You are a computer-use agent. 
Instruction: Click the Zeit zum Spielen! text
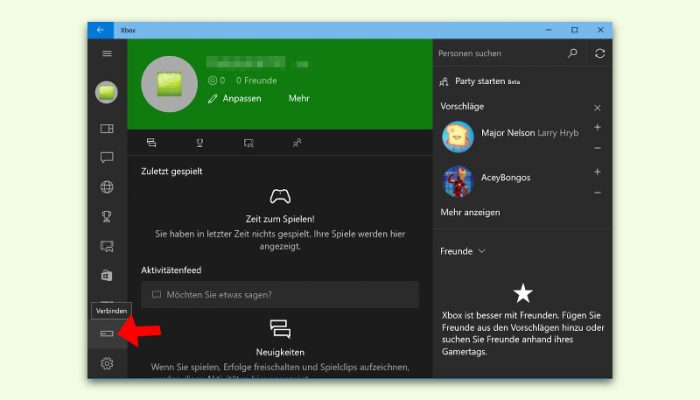(x=280, y=219)
